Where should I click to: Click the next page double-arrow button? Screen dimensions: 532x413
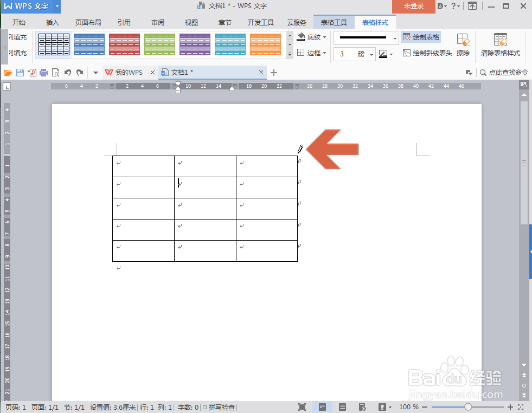click(x=524, y=395)
